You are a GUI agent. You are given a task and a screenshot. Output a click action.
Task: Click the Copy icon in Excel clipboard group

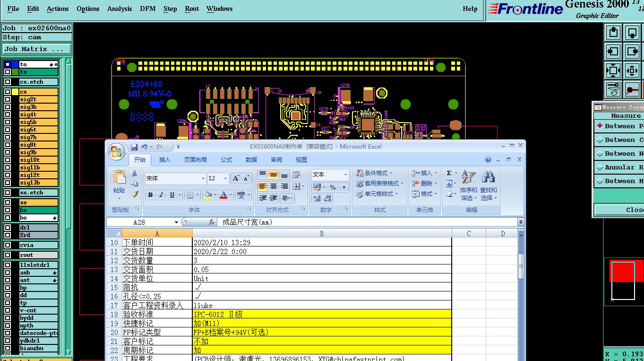[x=135, y=184]
